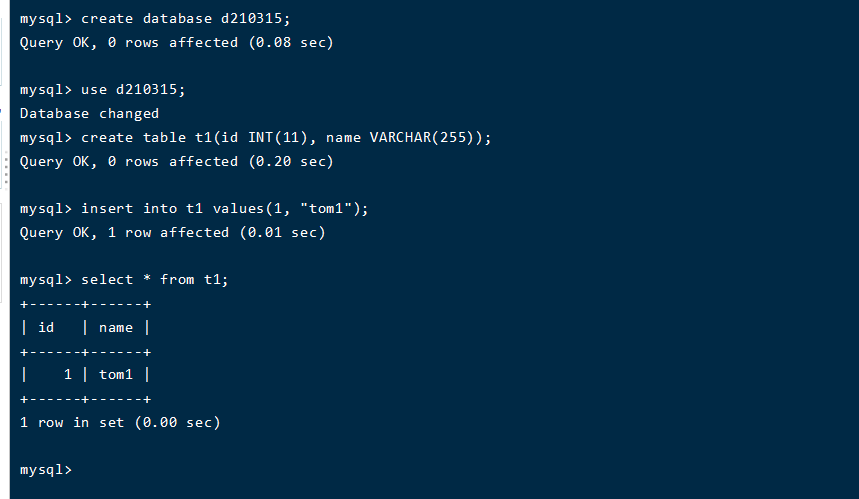Click the id value '1' in result row
The width and height of the screenshot is (859, 499).
(67, 374)
